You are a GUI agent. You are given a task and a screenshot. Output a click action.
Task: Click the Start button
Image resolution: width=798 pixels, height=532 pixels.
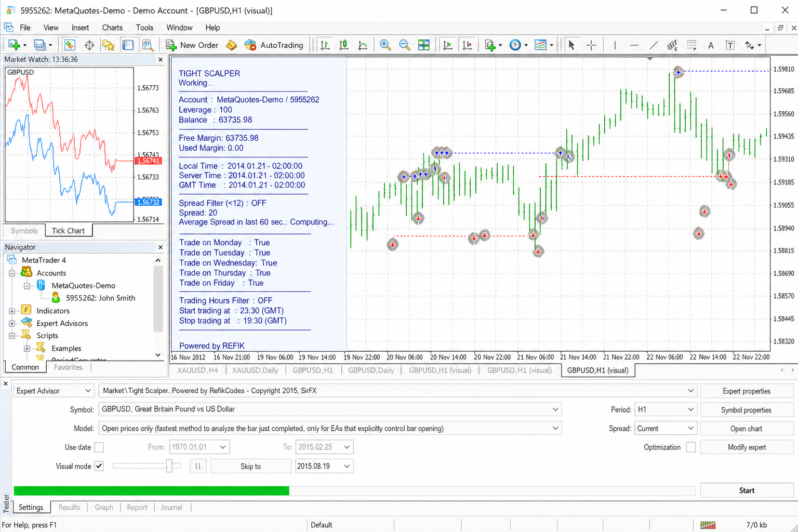pos(747,490)
